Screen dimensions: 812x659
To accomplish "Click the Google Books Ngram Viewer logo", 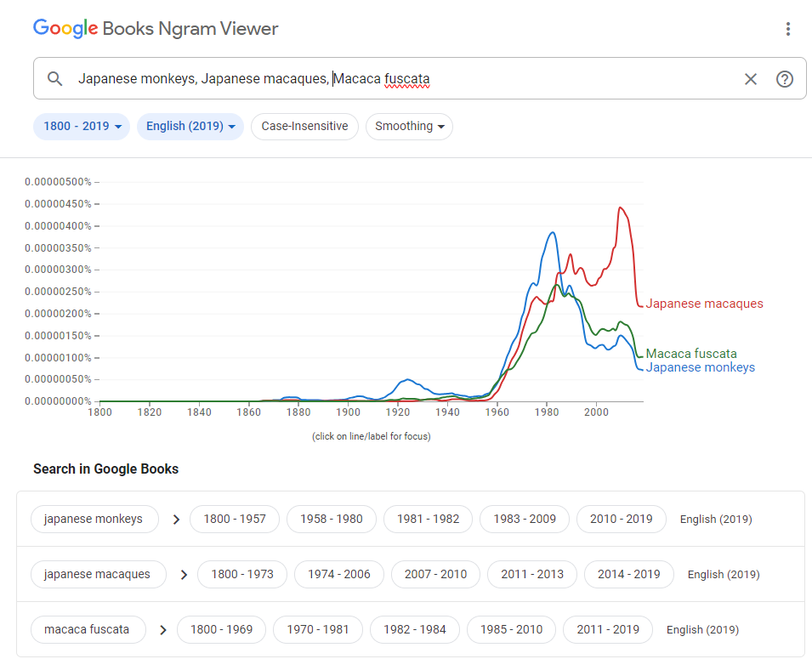I will (156, 29).
